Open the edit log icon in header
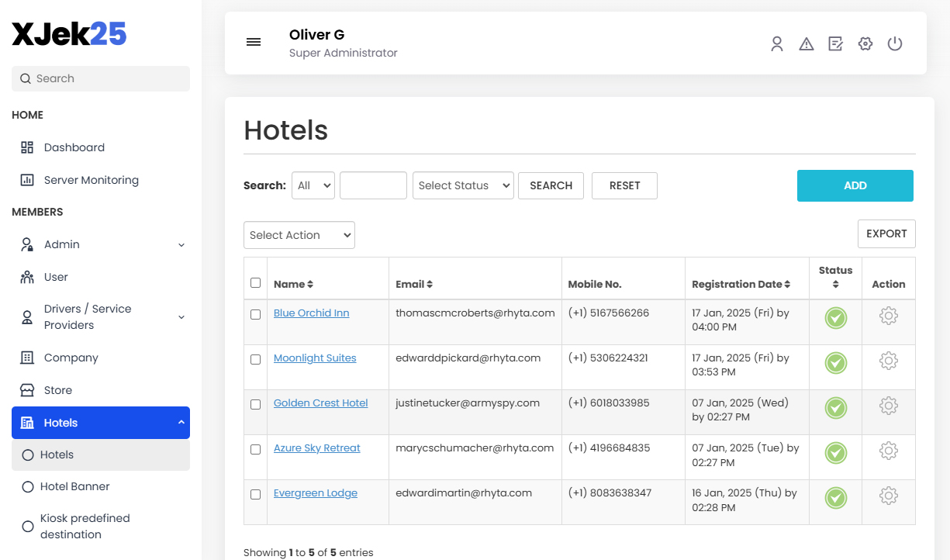Viewport: 950px width, 560px height. [x=835, y=43]
